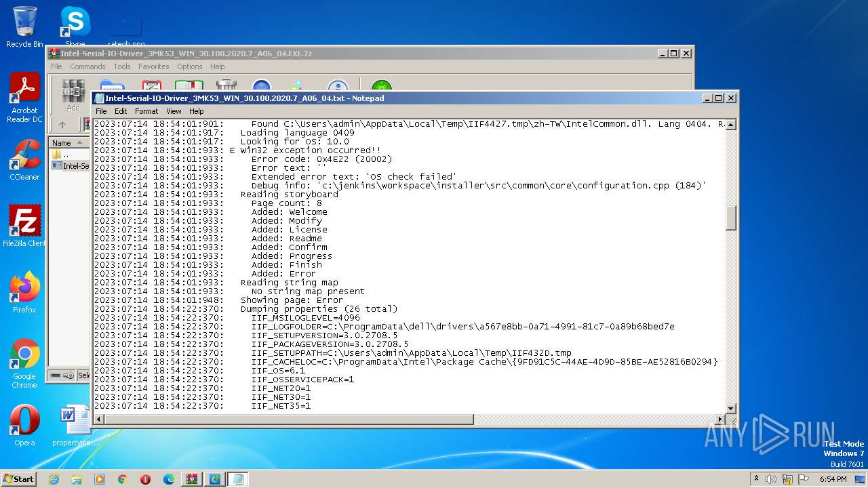Click Notepad horizontal scrollbar thumb
868x488 pixels.
pyautogui.click(x=289, y=420)
